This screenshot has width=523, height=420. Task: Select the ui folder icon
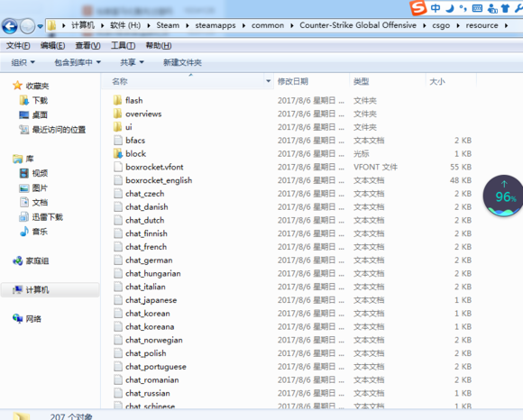pos(118,127)
